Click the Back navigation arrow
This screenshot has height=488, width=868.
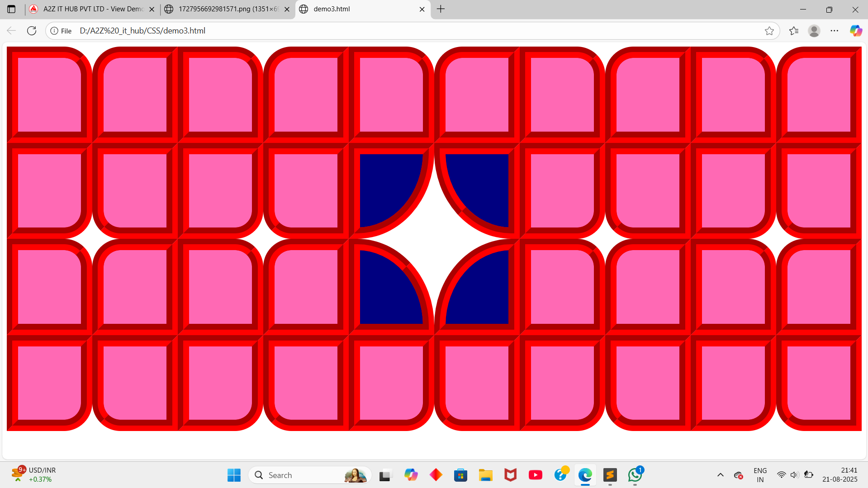click(x=11, y=31)
